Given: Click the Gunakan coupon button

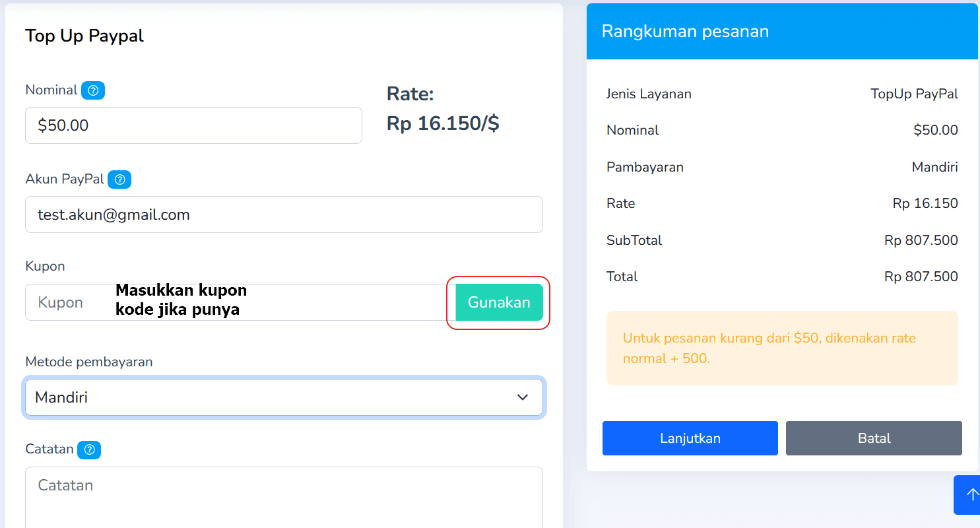Looking at the screenshot, I should point(498,302).
